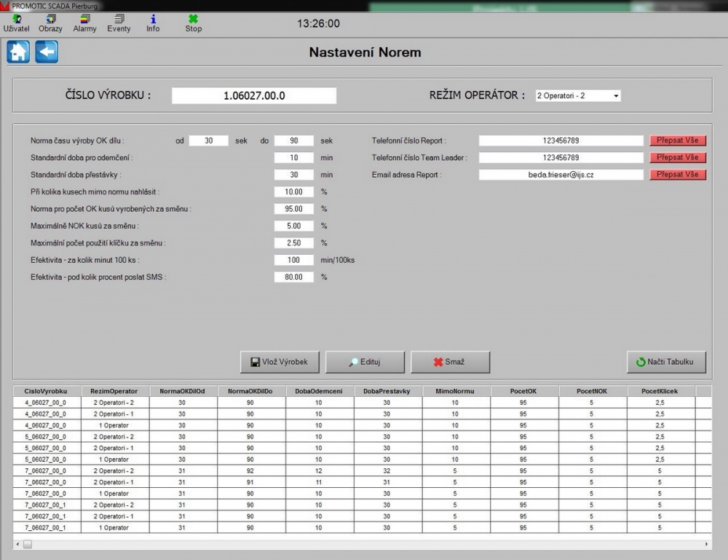
Task: Click the Smaž delete button
Action: (x=450, y=362)
